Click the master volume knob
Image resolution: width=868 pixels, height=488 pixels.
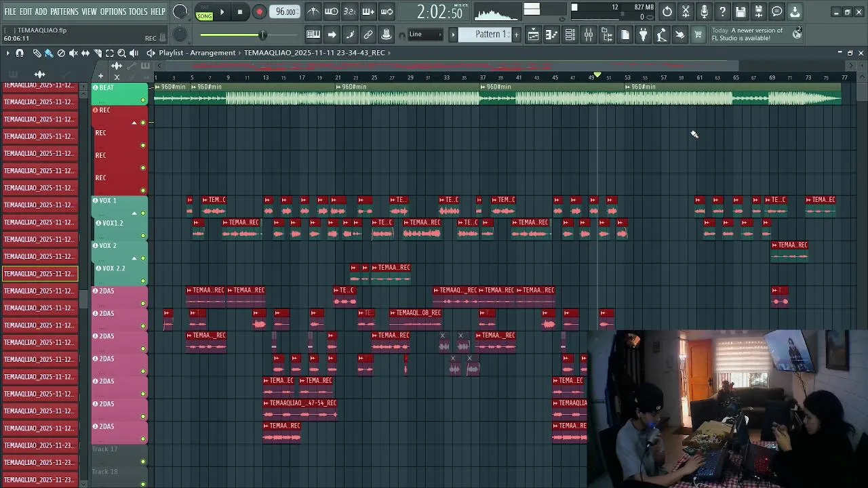tap(180, 12)
